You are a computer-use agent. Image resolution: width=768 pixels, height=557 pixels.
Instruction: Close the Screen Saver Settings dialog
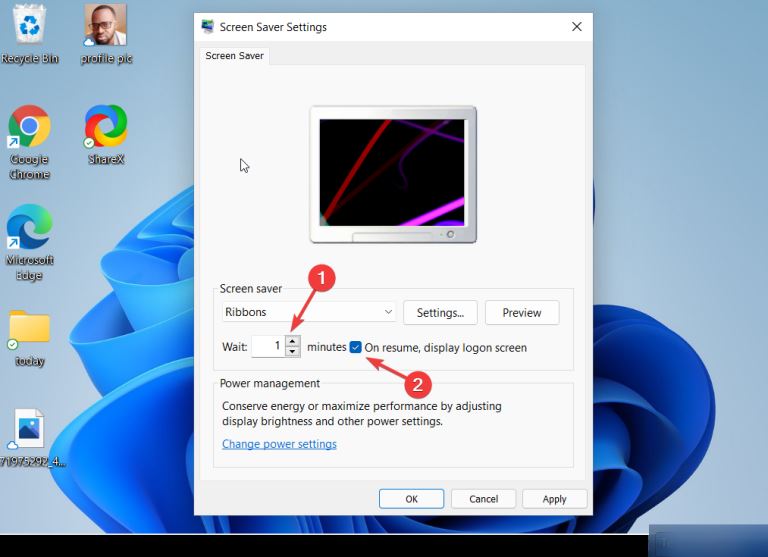coord(577,26)
